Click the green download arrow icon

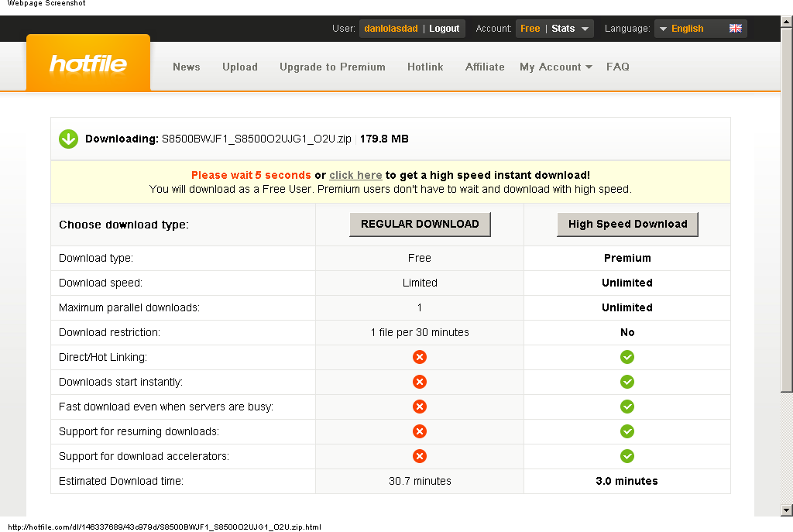coord(68,139)
